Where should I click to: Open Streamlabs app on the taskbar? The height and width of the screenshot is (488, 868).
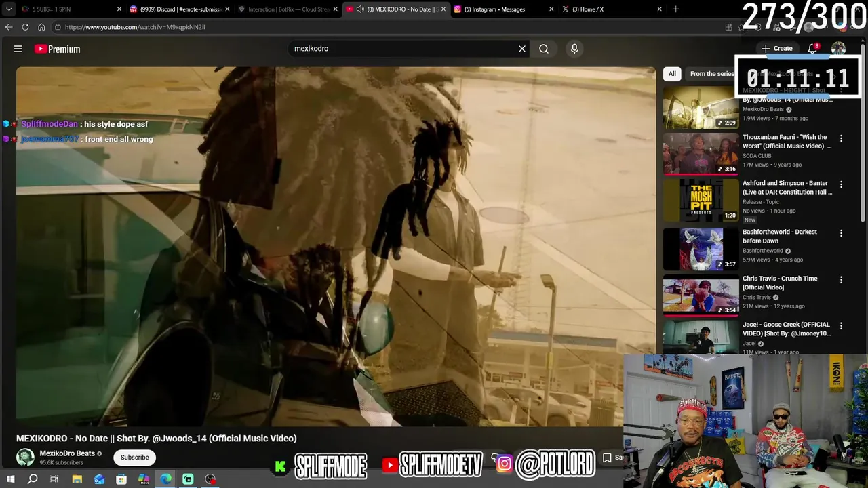pyautogui.click(x=188, y=479)
